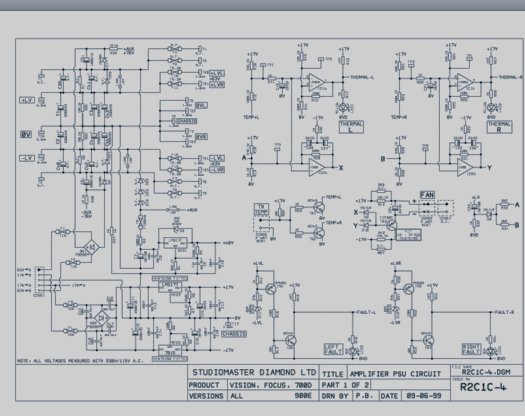Click the VISION. FOCUS. 700D product text
This screenshot has width=525, height=416.
coord(270,385)
